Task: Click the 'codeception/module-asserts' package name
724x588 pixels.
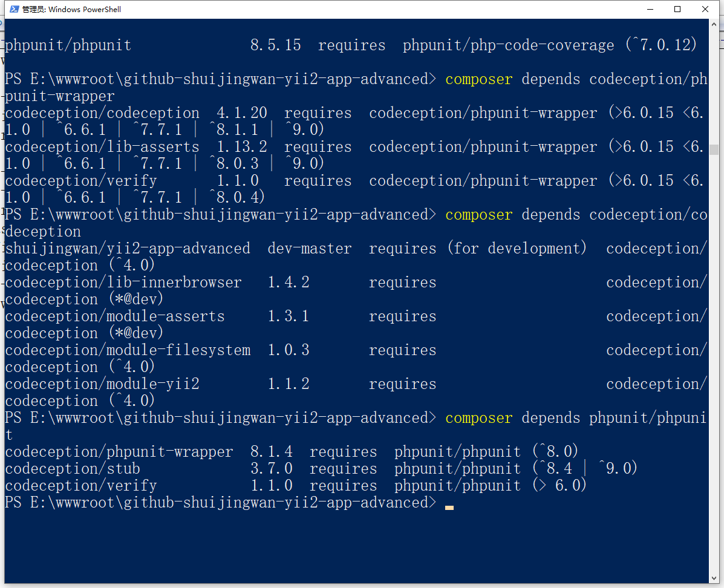Action: pos(115,316)
